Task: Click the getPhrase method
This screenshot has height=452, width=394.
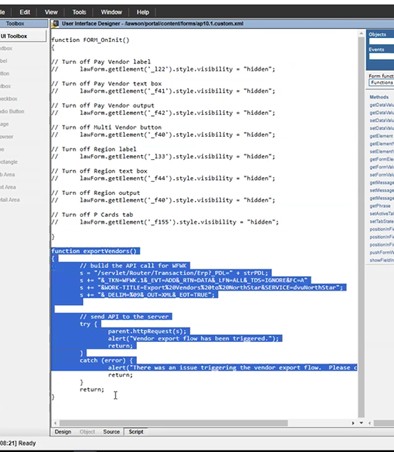Action: pyautogui.click(x=380, y=206)
